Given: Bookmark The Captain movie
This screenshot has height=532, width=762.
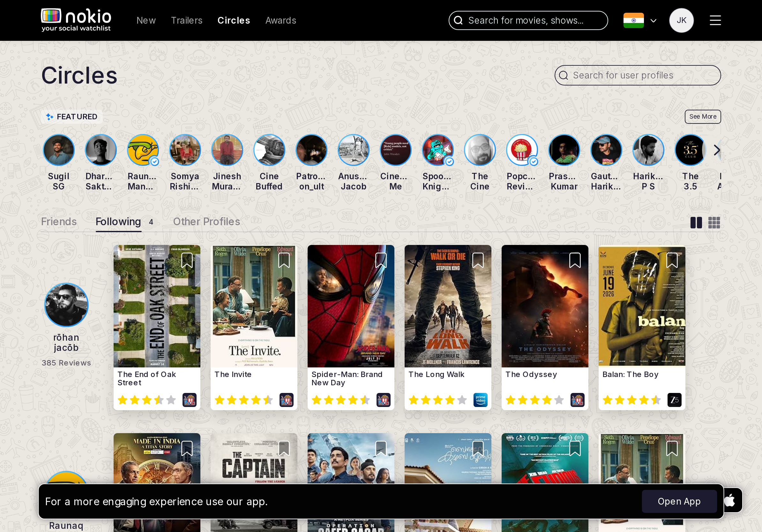Looking at the screenshot, I should (284, 448).
